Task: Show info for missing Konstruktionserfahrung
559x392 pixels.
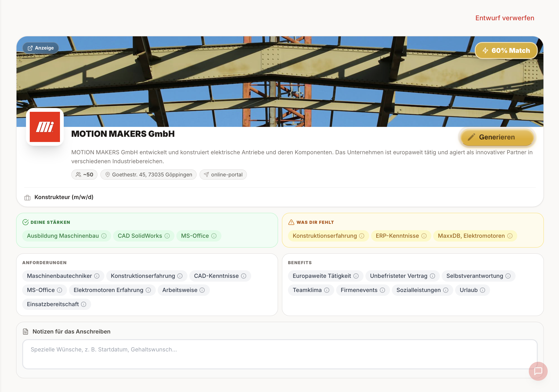Action: pyautogui.click(x=362, y=236)
